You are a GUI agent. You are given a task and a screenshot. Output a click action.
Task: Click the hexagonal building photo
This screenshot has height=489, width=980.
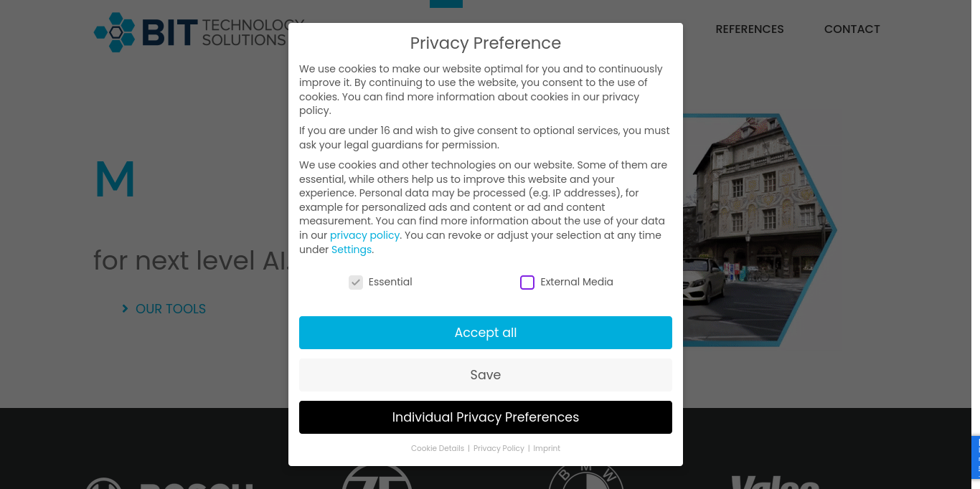tap(753, 229)
